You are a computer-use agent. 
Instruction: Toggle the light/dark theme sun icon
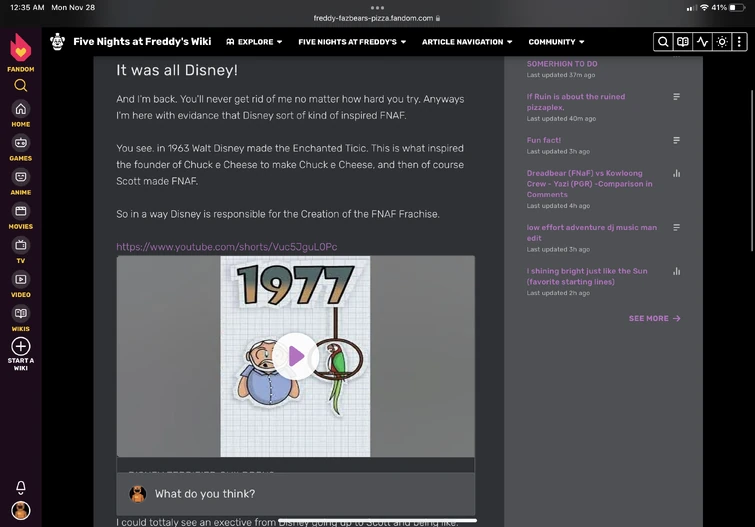pos(722,42)
